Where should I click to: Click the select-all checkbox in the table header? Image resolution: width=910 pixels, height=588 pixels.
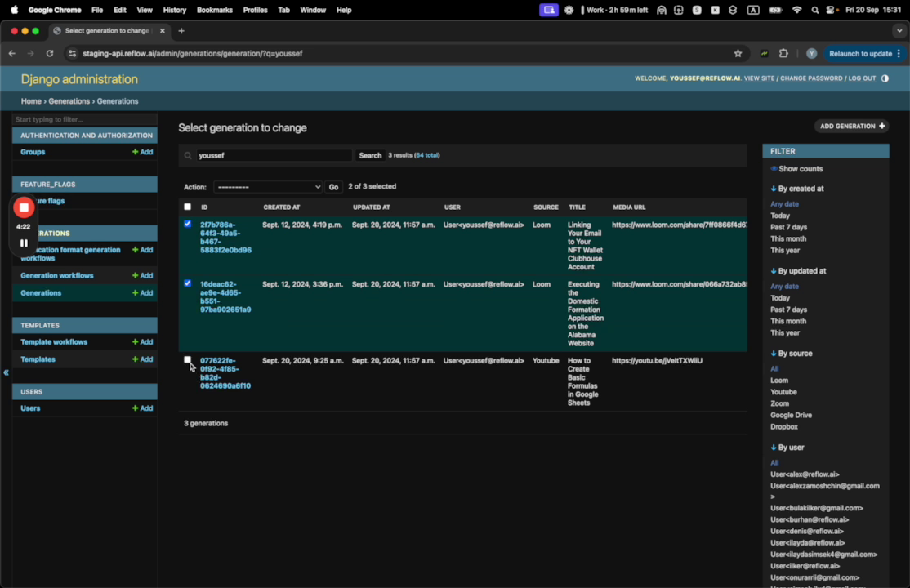pyautogui.click(x=187, y=207)
